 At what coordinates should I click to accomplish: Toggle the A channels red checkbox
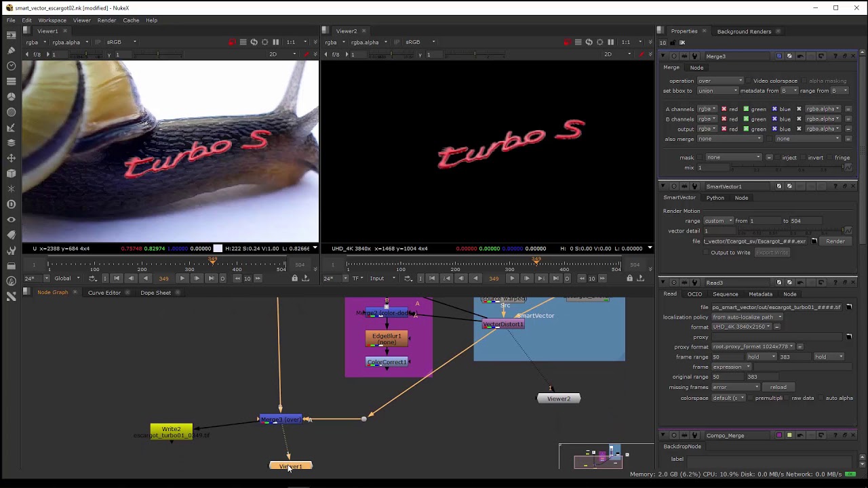pos(724,109)
